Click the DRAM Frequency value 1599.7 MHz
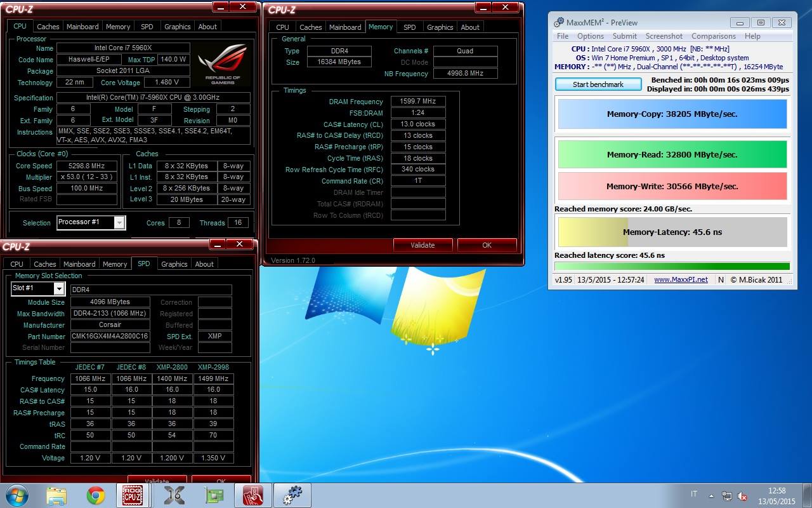812x508 pixels. tap(418, 102)
